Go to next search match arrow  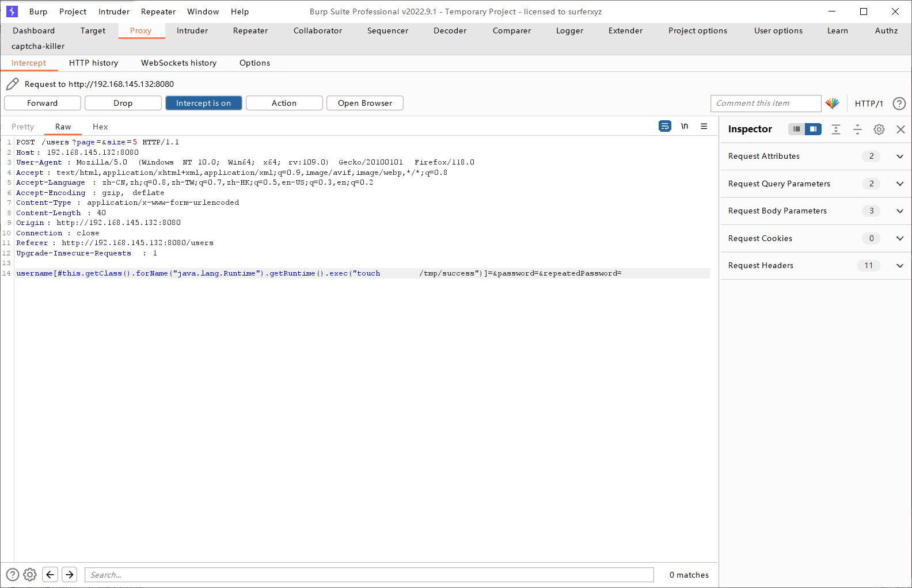click(70, 574)
